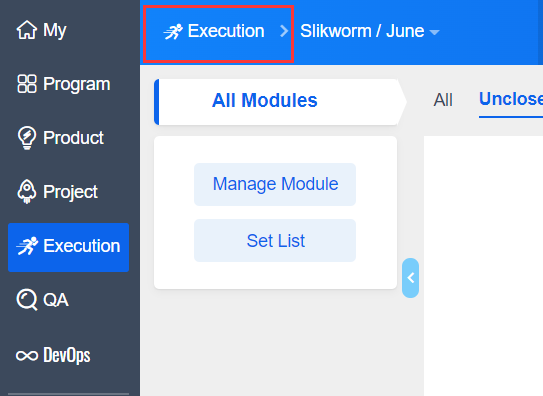543x396 pixels.
Task: Expand the Slikworm / June dropdown
Action: click(x=370, y=31)
